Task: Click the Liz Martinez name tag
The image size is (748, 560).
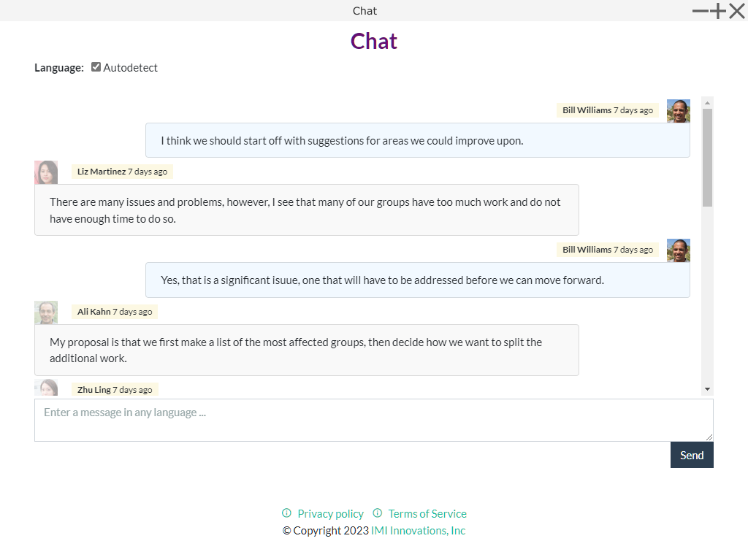Action: (x=102, y=172)
